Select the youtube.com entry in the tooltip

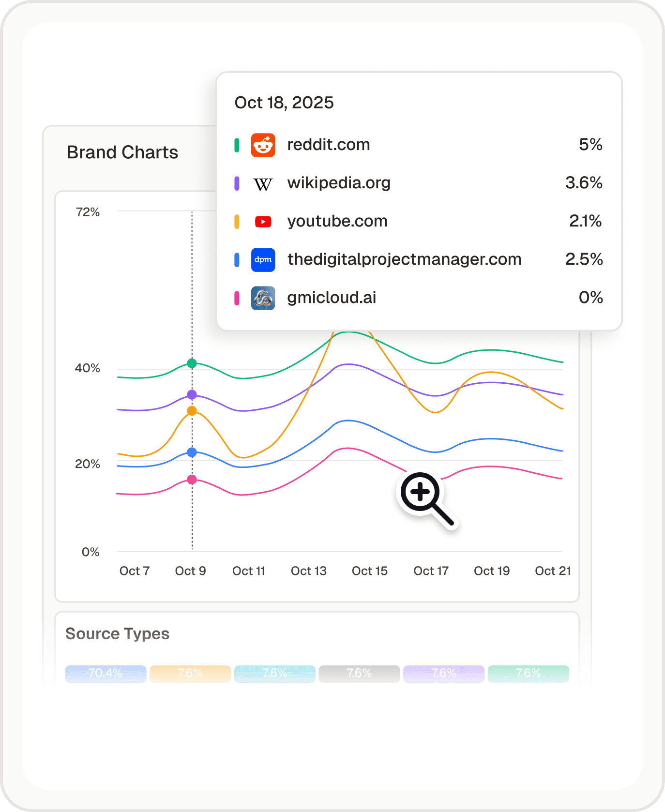point(337,221)
